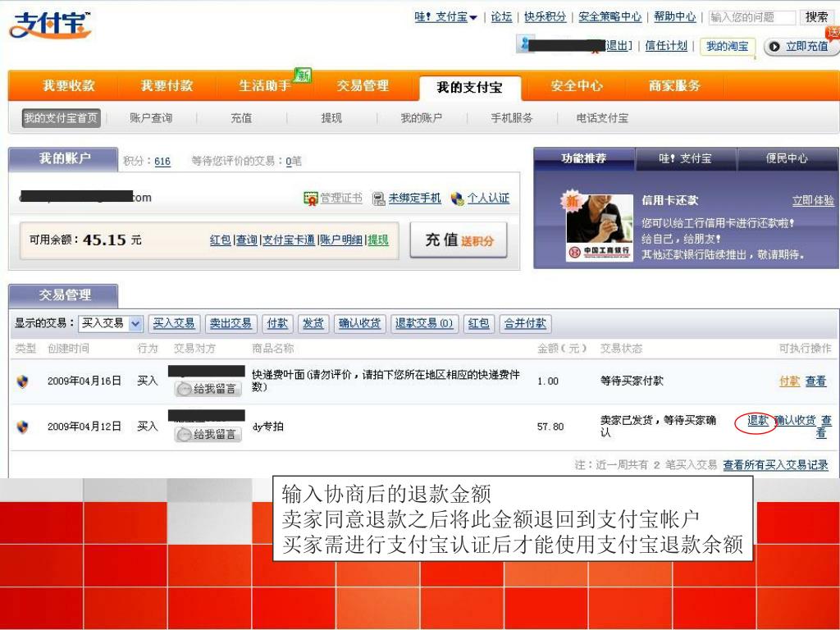This screenshot has width=840, height=630.
Task: Open the 红包 link beside balance
Action: pyautogui.click(x=220, y=240)
